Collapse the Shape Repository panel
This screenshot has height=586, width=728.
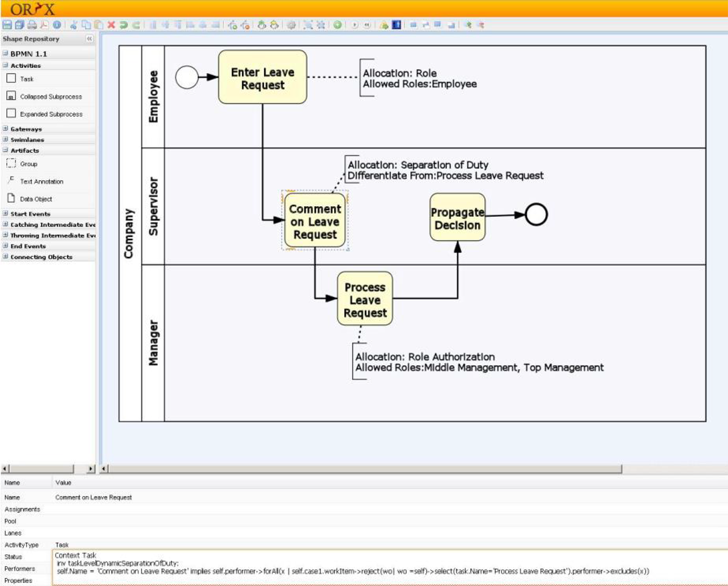click(x=89, y=38)
